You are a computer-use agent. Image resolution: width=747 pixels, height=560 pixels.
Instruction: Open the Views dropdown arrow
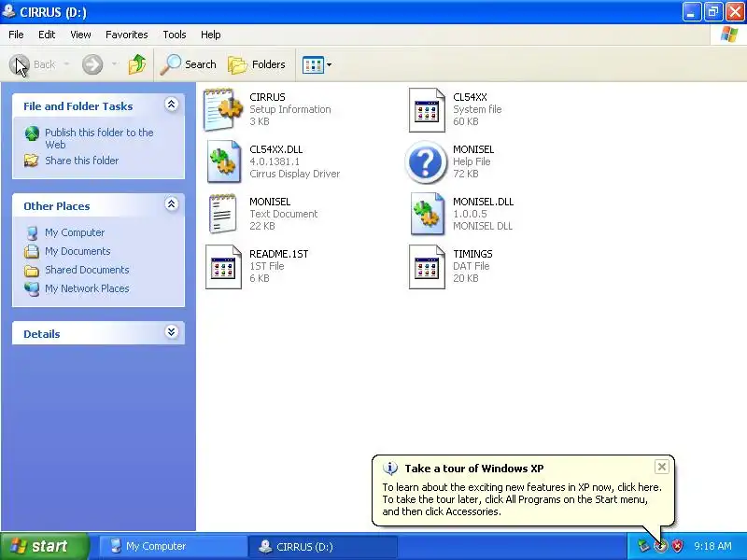(330, 64)
